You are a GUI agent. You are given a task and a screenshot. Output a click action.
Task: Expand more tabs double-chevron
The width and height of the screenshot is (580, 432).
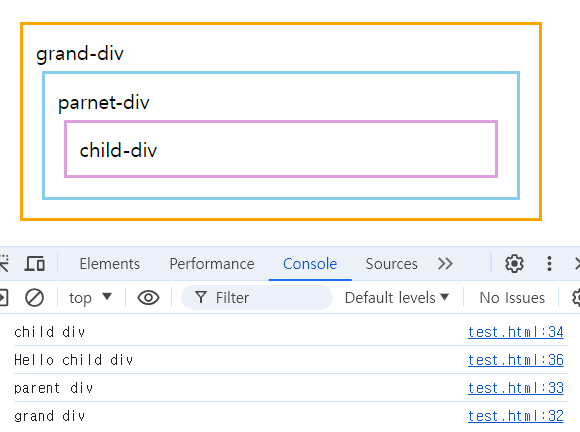[x=445, y=264]
